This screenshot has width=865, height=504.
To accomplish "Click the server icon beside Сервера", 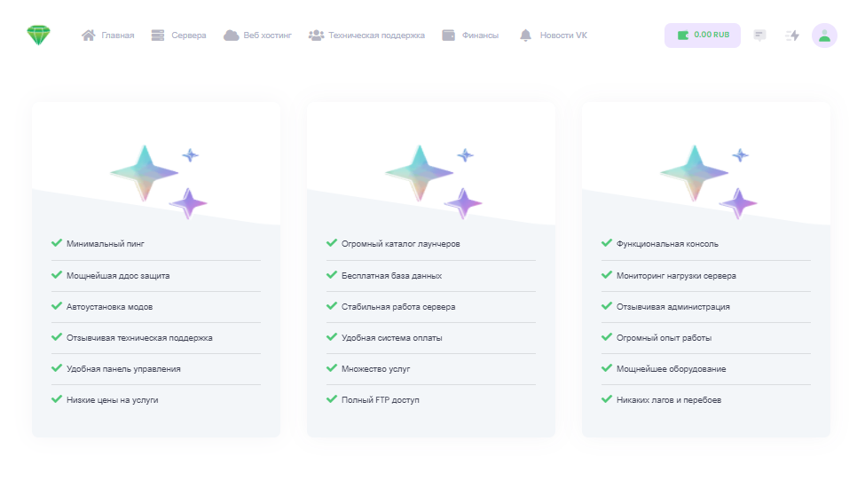I will tap(158, 35).
